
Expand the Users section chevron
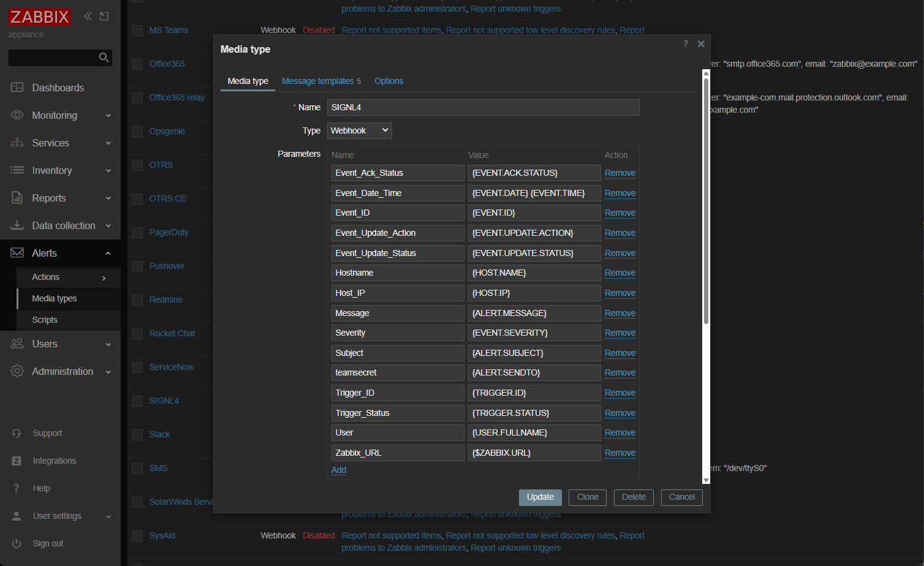108,344
